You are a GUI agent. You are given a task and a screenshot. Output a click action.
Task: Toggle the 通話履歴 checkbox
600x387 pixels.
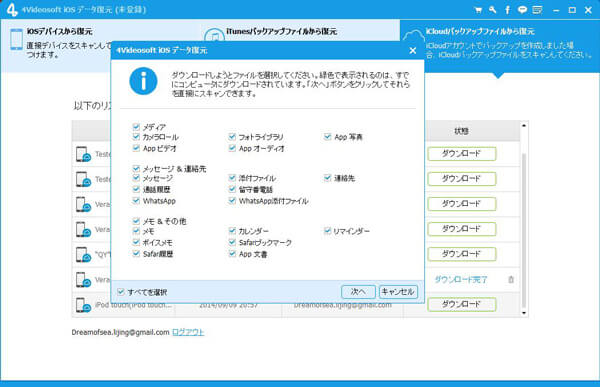[x=136, y=189]
